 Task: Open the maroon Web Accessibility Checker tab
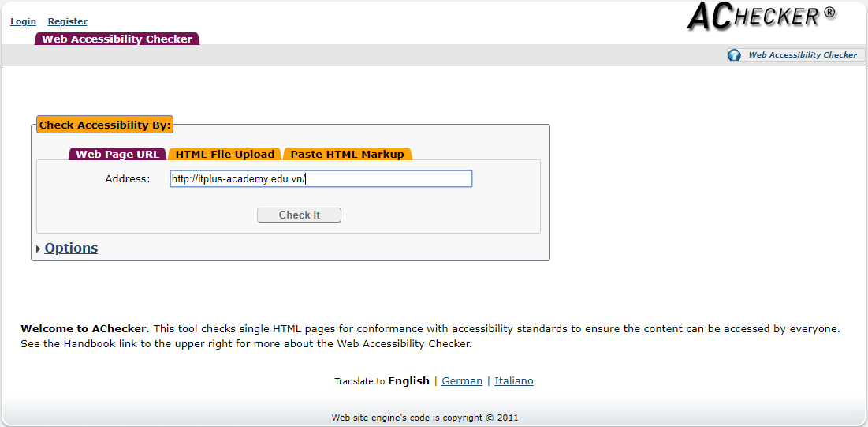[x=117, y=39]
